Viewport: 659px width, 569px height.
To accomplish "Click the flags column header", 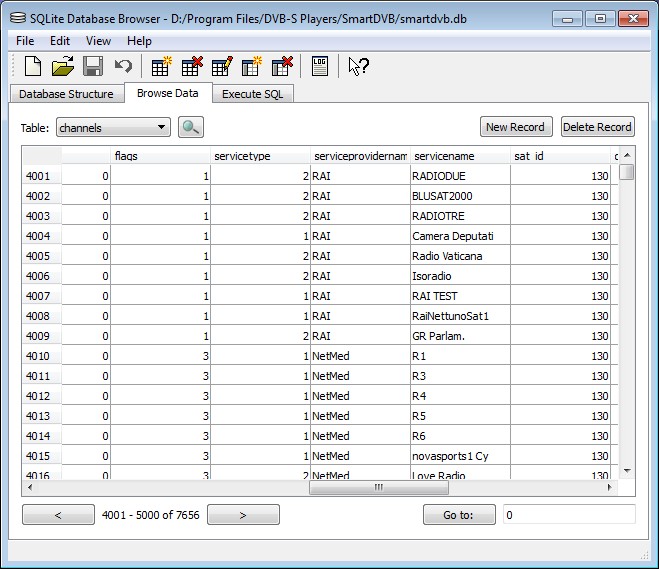I will [x=160, y=156].
